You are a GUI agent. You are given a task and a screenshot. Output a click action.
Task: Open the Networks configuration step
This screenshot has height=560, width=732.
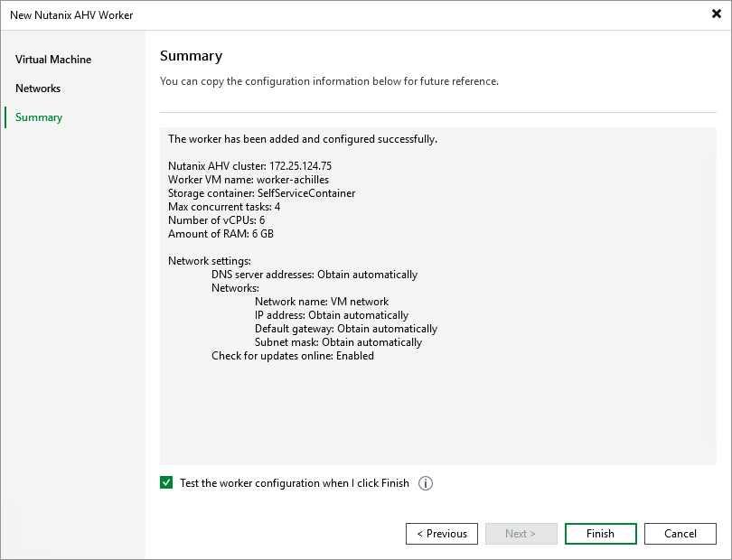click(x=38, y=89)
